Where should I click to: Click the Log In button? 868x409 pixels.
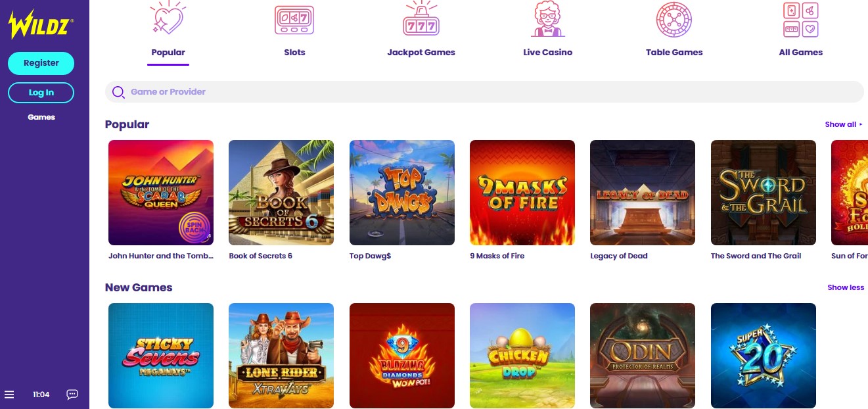pyautogui.click(x=41, y=93)
